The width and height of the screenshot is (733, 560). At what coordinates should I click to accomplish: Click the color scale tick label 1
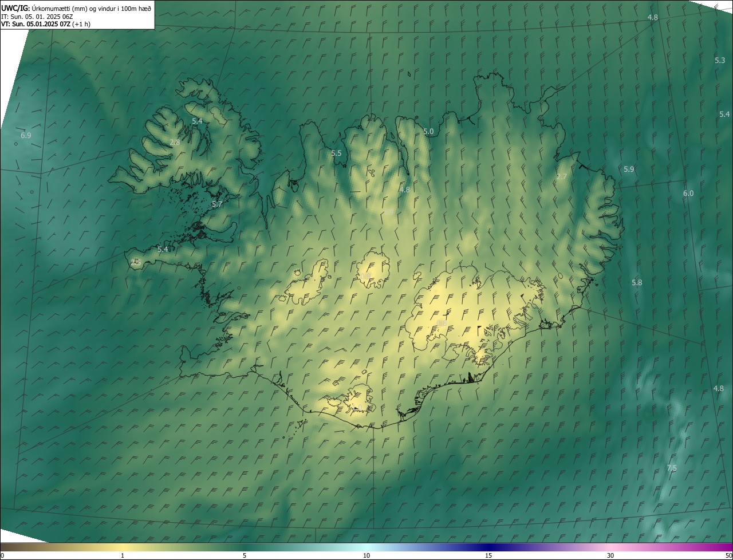click(x=123, y=556)
